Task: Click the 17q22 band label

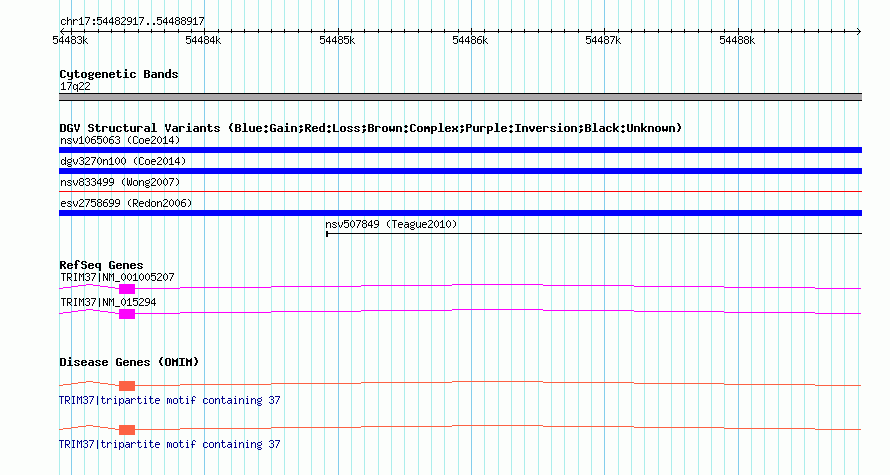Action: coord(75,87)
